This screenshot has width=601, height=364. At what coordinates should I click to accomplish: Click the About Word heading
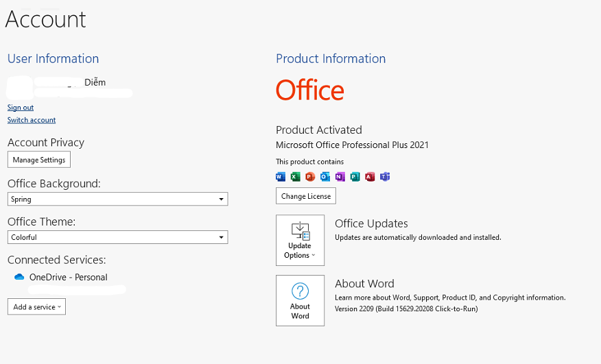click(364, 284)
